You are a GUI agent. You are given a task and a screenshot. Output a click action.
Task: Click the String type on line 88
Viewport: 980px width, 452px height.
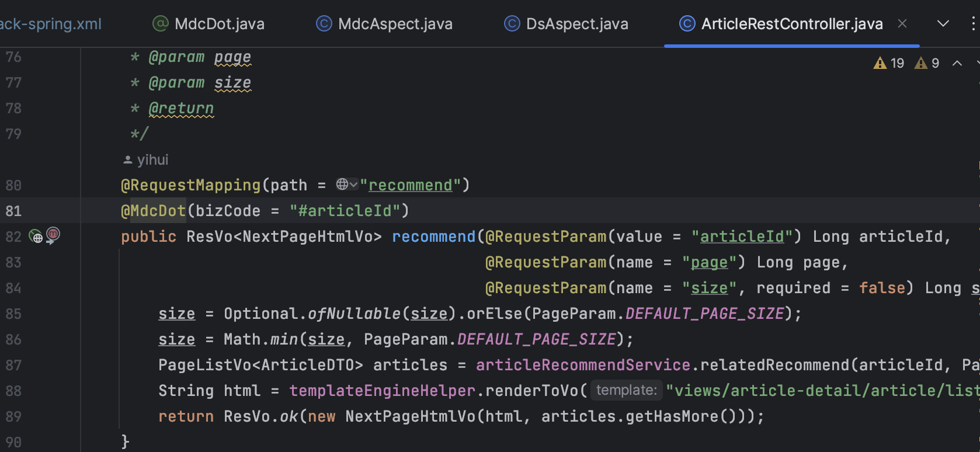click(186, 391)
